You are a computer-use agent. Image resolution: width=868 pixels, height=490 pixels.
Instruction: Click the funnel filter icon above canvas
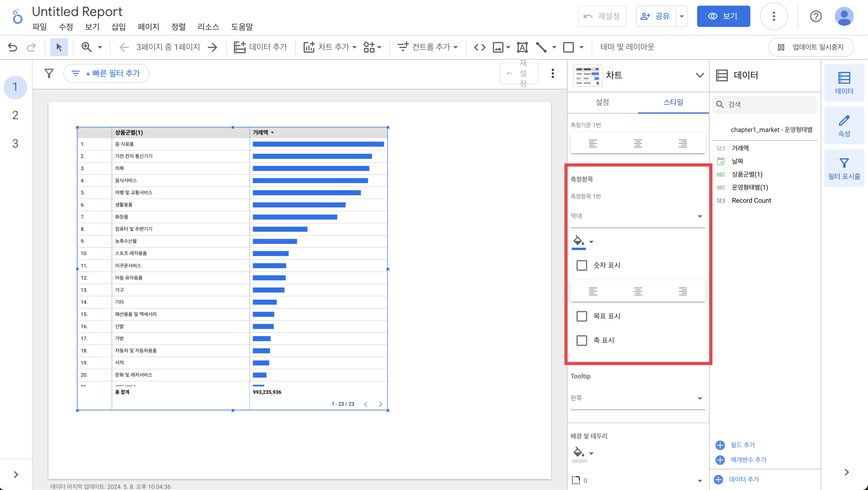point(49,73)
